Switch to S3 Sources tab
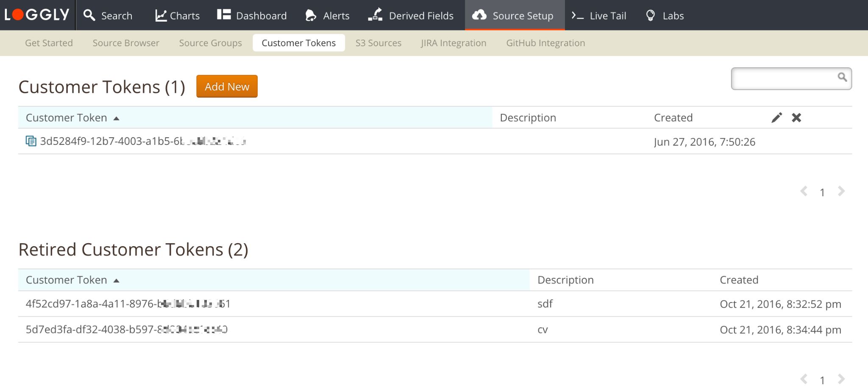The height and width of the screenshot is (391, 868). coord(378,43)
